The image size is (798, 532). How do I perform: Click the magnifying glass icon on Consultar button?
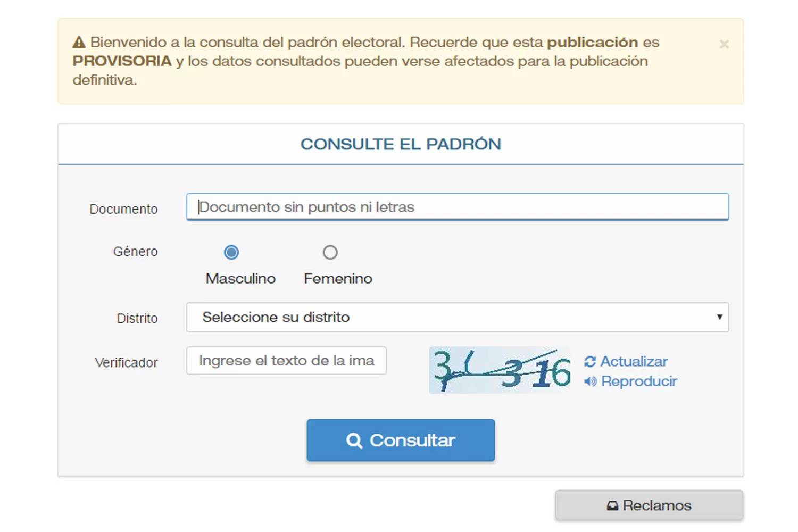pyautogui.click(x=354, y=440)
